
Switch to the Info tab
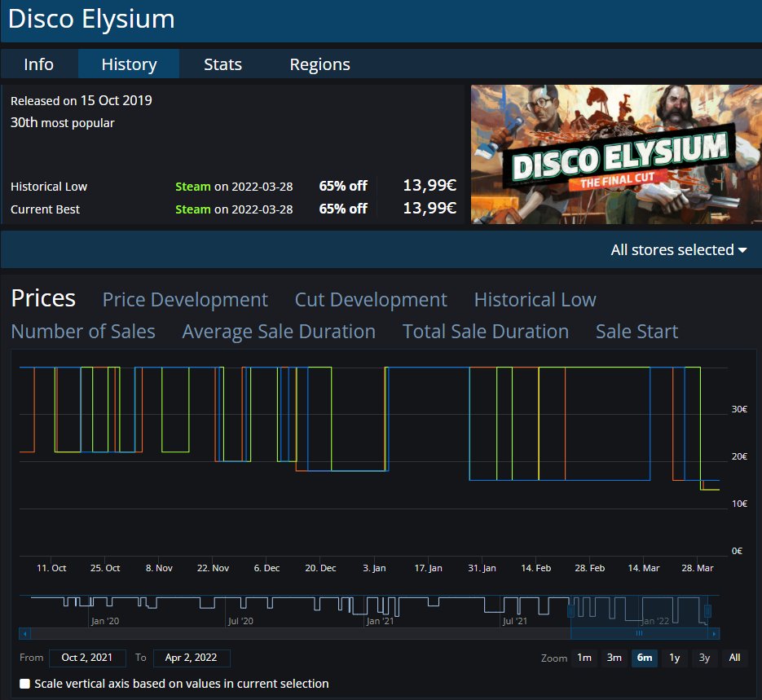tap(39, 64)
